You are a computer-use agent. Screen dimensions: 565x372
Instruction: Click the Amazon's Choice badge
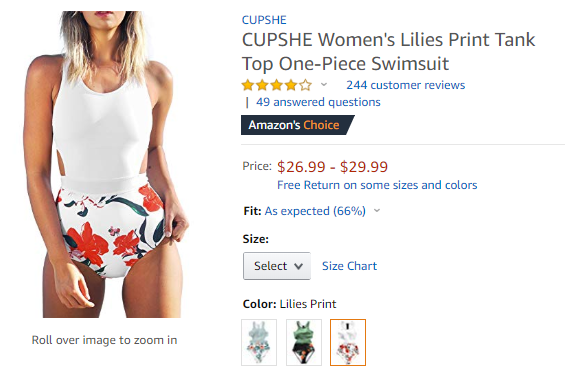click(297, 125)
